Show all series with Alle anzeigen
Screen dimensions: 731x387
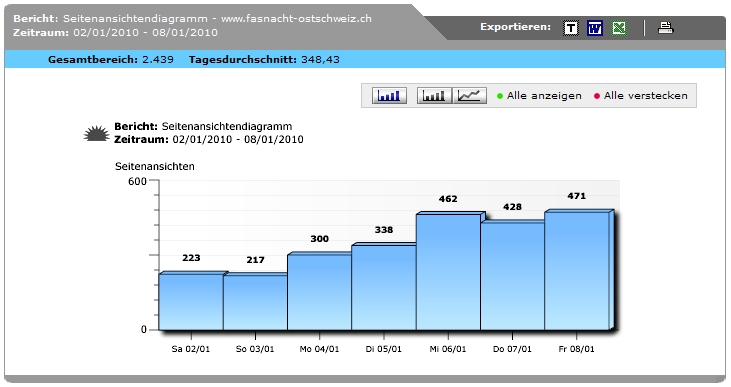(x=544, y=96)
